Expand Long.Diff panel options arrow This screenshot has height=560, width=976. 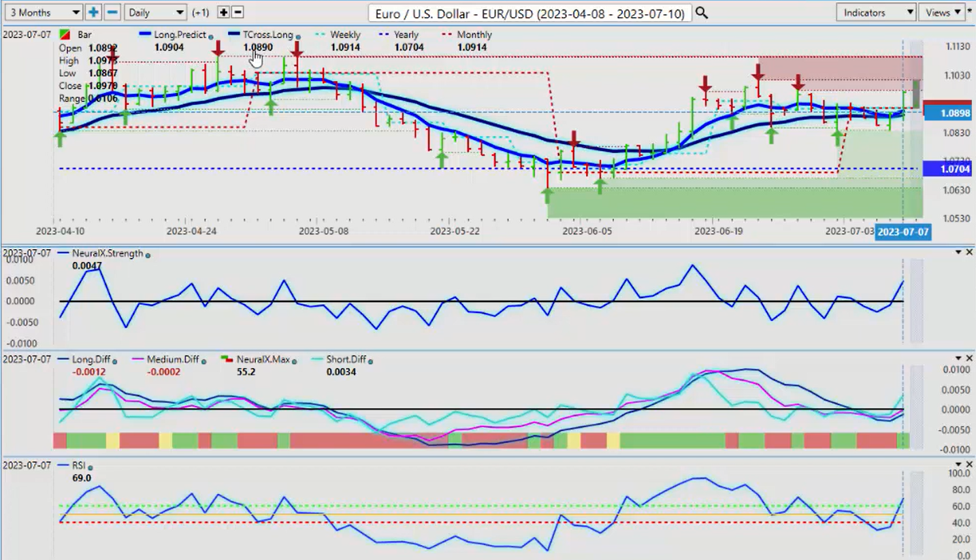click(958, 358)
